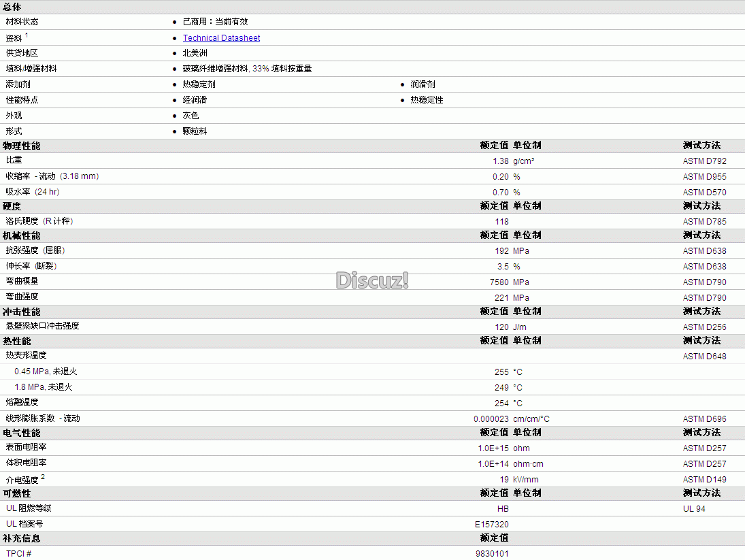Click ASTM D696 test method
745x560 pixels.
(x=705, y=419)
